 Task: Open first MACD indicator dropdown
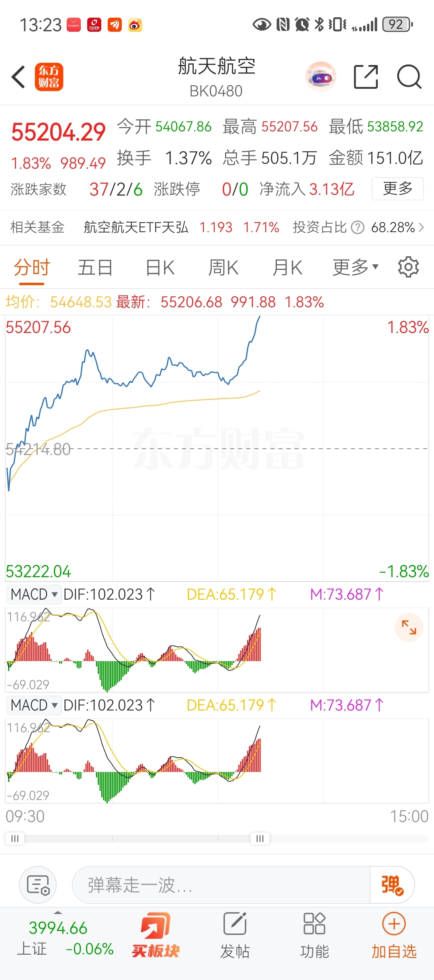(35, 594)
